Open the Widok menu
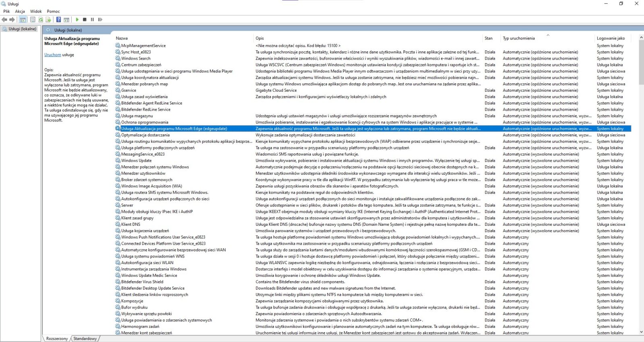 [x=36, y=11]
